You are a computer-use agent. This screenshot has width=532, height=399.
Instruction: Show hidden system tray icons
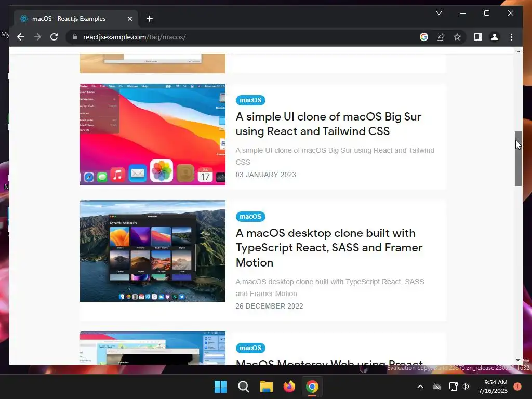pos(420,387)
